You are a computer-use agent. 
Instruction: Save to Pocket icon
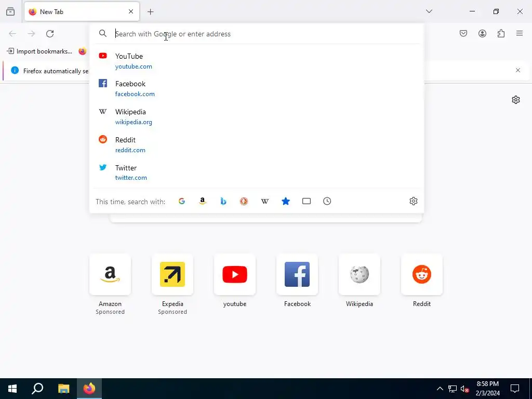(463, 33)
